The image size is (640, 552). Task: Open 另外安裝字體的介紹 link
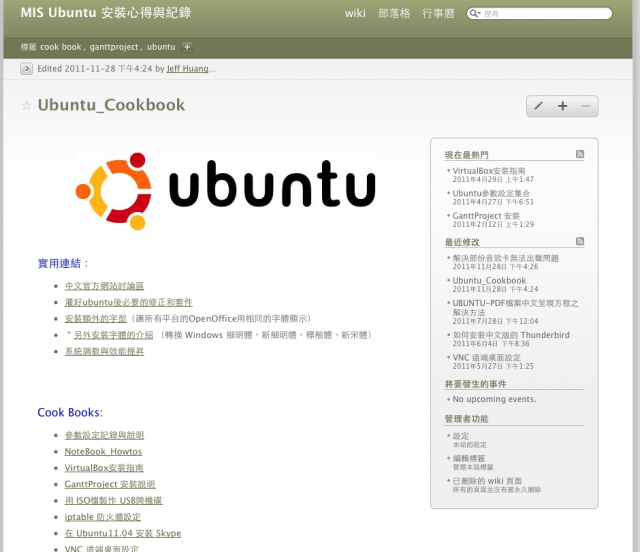coord(113,335)
